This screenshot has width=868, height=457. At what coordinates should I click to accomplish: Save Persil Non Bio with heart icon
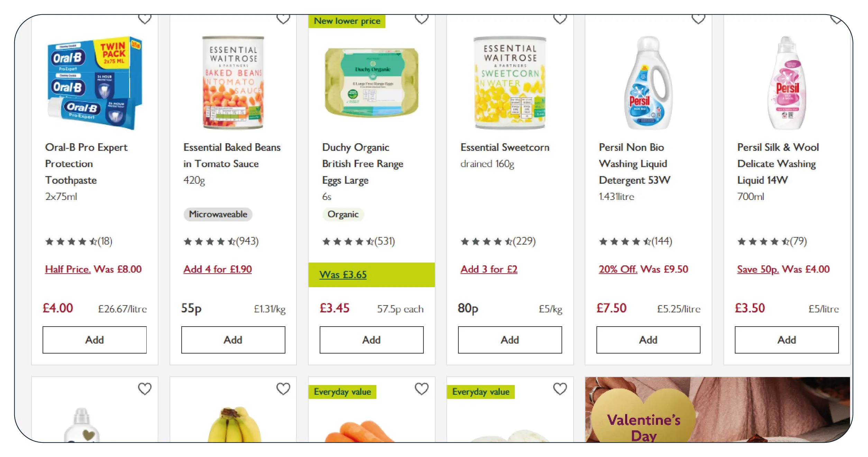click(698, 19)
